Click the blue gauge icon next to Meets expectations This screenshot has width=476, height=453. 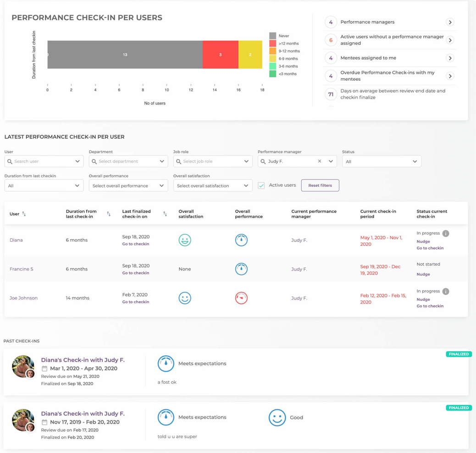pos(166,417)
